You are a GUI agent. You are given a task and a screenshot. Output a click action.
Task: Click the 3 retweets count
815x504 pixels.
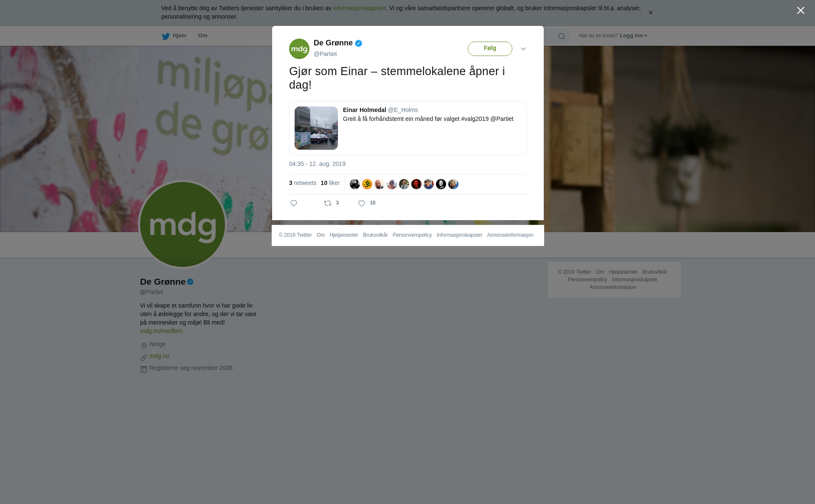(x=303, y=183)
